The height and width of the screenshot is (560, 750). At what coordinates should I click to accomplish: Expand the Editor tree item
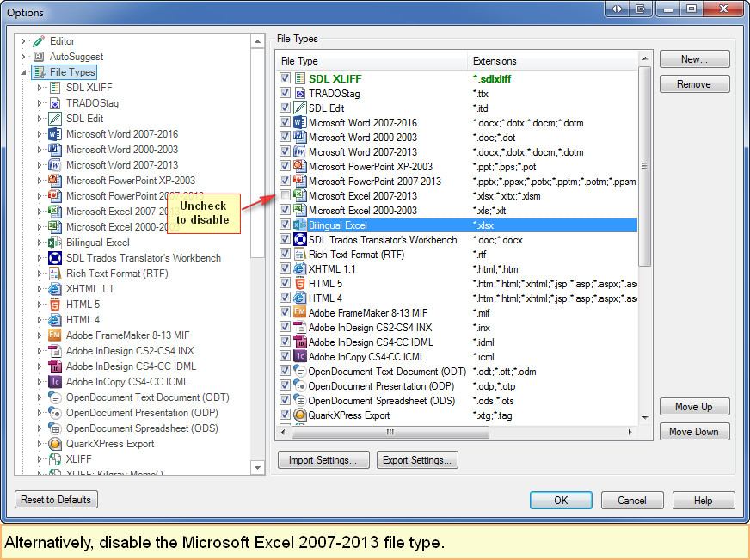click(22, 40)
